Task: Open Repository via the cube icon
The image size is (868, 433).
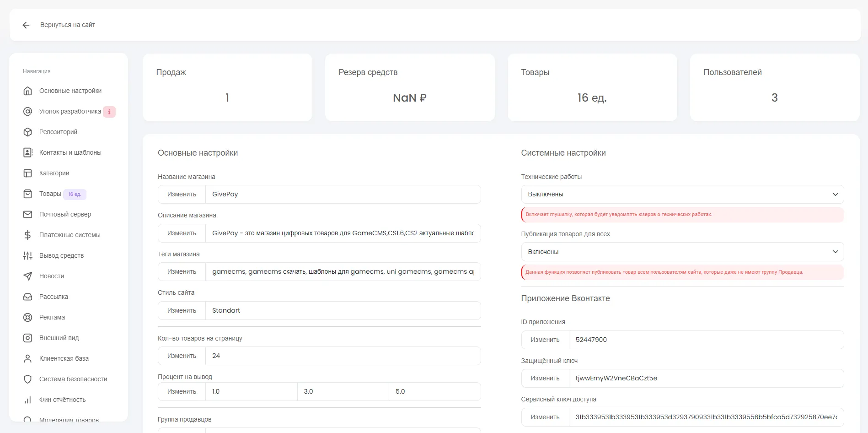Action: click(x=28, y=132)
